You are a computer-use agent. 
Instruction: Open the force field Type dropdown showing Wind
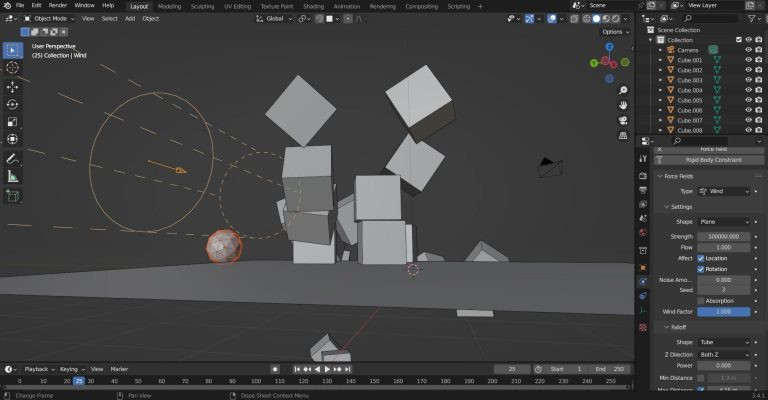tap(723, 190)
